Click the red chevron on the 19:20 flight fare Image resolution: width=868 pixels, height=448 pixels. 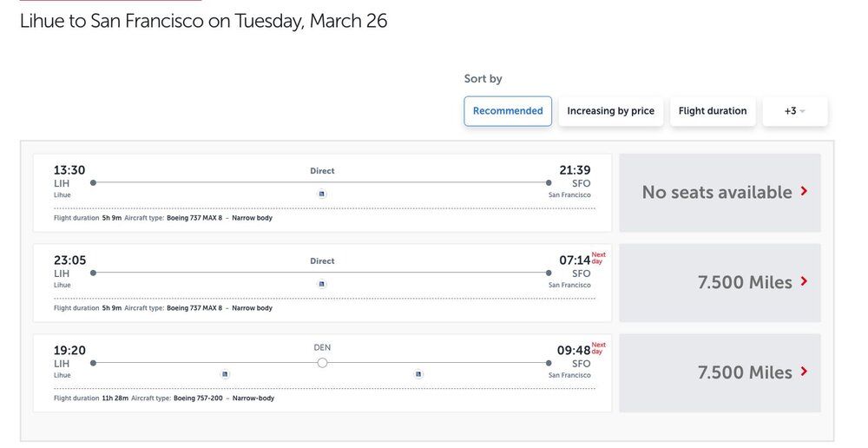click(805, 372)
